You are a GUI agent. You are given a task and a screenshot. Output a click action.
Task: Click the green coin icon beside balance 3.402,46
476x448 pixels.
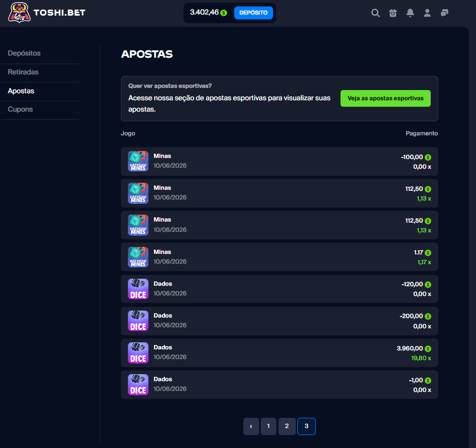point(224,13)
